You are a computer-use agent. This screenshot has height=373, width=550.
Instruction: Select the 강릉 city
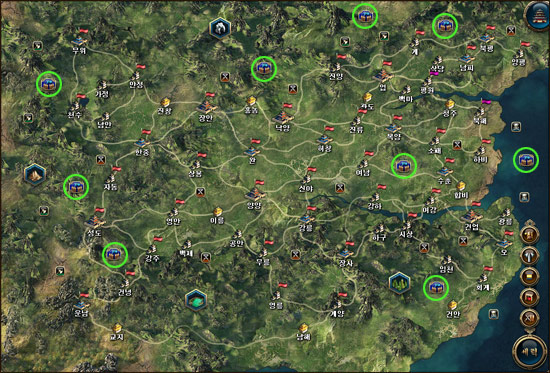(x=306, y=219)
